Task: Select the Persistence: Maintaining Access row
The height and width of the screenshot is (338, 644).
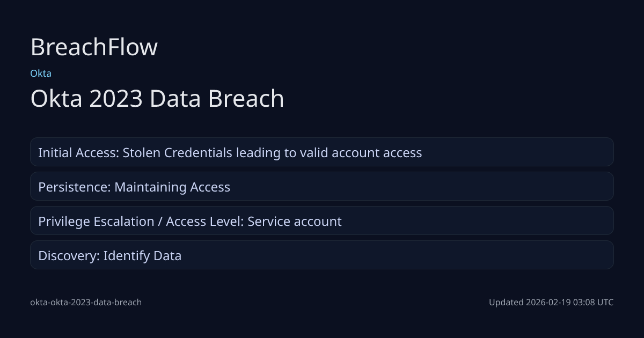Action: [322, 187]
